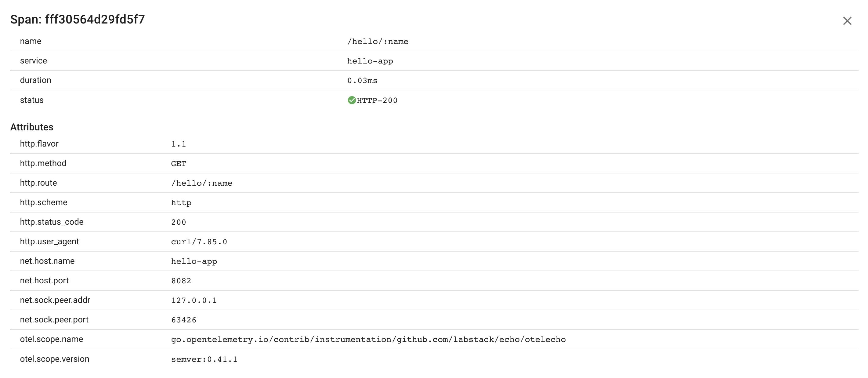Select the span ID in the header
The image size is (868, 378).
point(95,19)
